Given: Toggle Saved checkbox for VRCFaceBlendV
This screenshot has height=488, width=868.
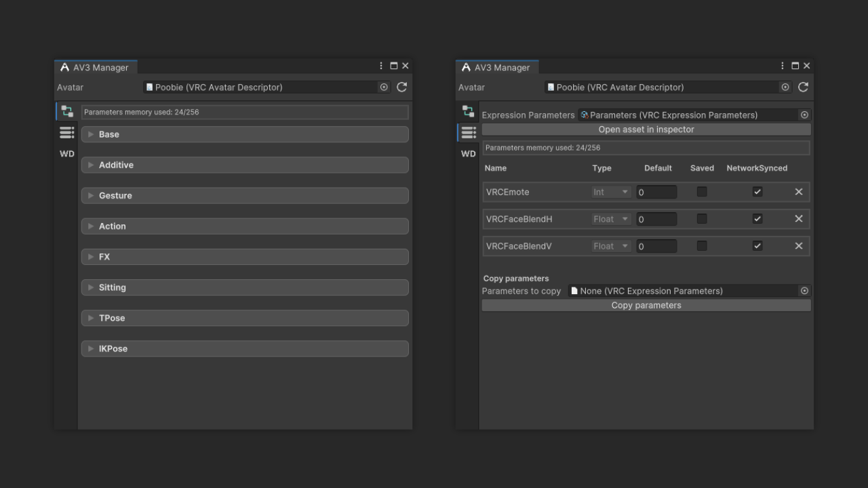Looking at the screenshot, I should coord(702,246).
